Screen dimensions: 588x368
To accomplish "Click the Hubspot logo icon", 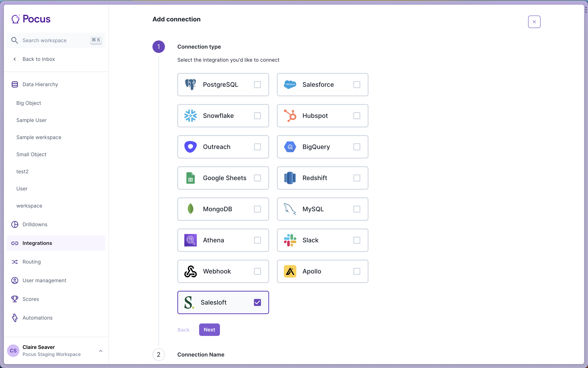I will [290, 116].
